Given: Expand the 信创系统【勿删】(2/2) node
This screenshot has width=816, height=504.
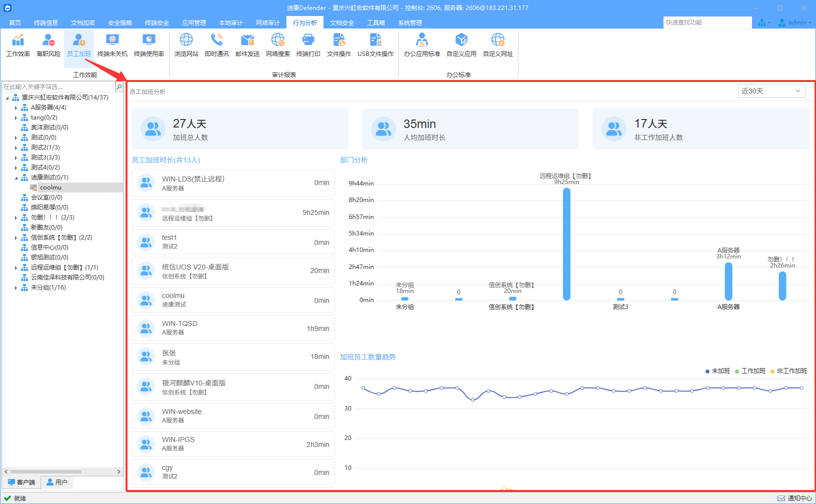Looking at the screenshot, I should [x=16, y=237].
